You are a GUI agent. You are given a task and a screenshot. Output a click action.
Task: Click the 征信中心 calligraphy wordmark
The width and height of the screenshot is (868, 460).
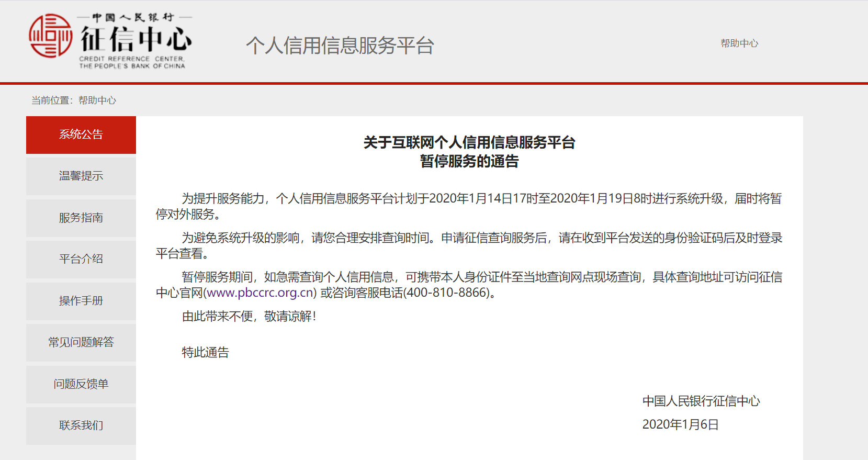tap(136, 40)
